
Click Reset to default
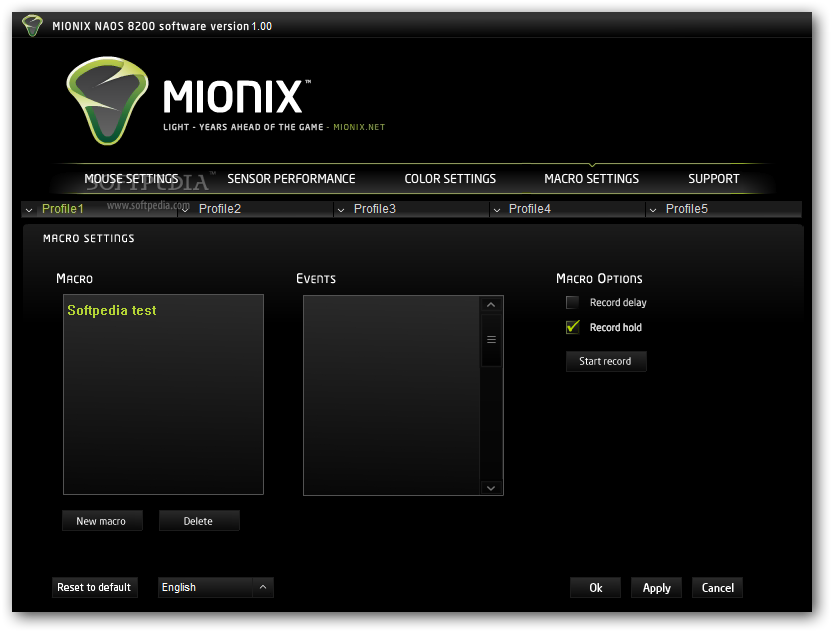94,587
